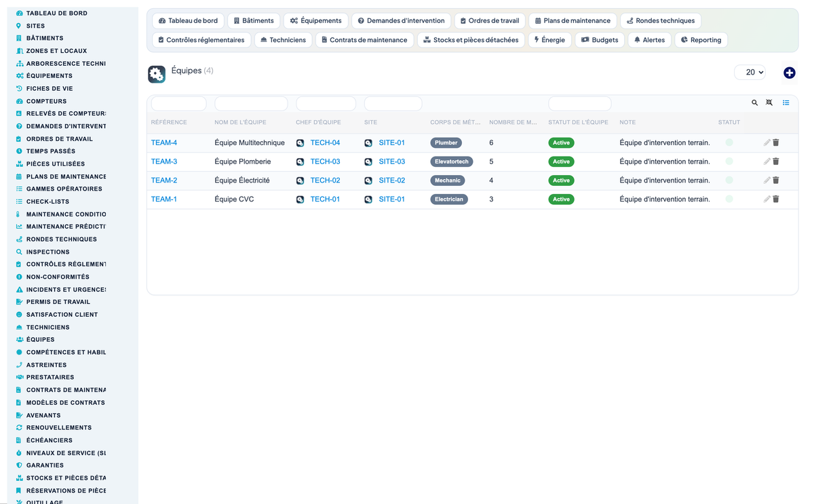Image resolution: width=814 pixels, height=504 pixels.
Task: Click the Nom de l'équipe filter field
Action: pyautogui.click(x=251, y=104)
